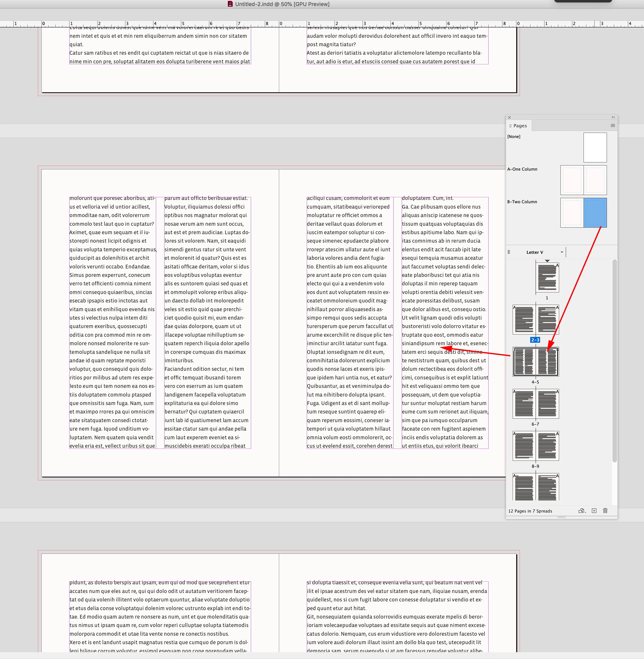
Task: Open the Pages panel flyout menu icon
Action: pyautogui.click(x=612, y=126)
